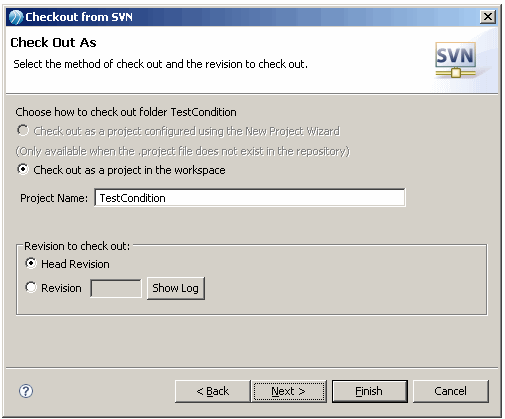
Task: Open the help question mark icon
Action: pyautogui.click(x=26, y=391)
